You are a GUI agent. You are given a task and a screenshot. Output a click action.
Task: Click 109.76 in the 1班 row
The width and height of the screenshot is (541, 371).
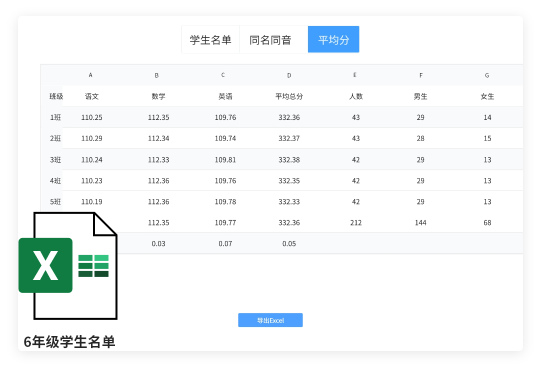225,117
